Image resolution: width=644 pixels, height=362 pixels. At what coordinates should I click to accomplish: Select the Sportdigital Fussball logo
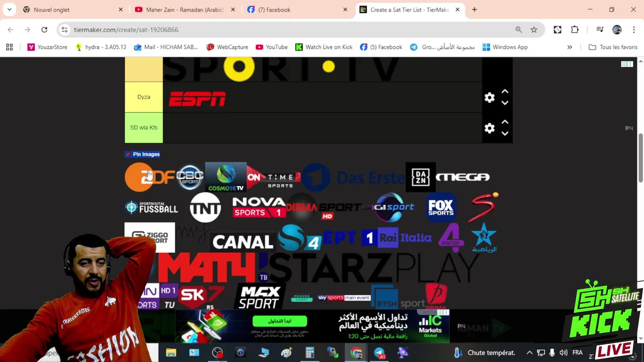[x=151, y=207]
